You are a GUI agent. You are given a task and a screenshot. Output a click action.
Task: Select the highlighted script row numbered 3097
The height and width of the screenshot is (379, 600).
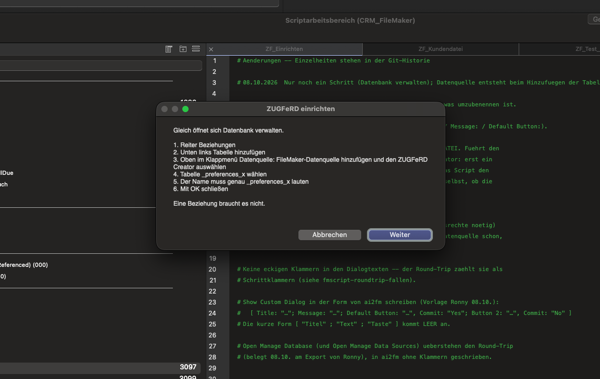coord(101,368)
